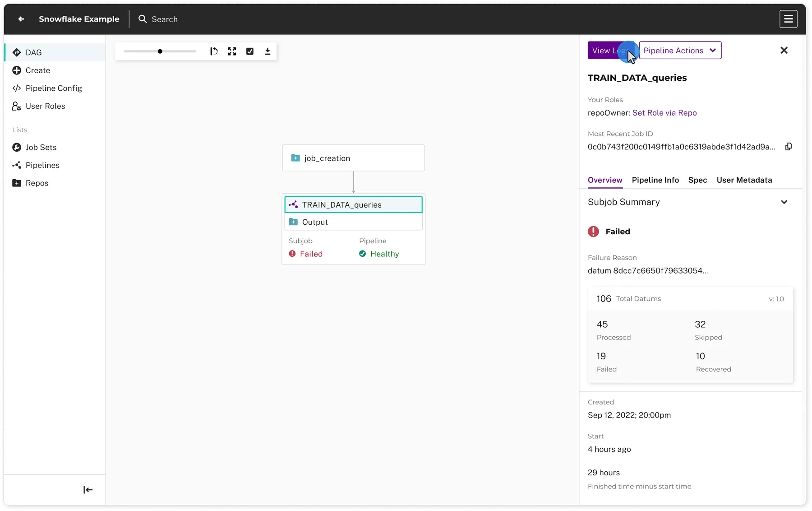Copy the Most Recent Job ID

789,147
